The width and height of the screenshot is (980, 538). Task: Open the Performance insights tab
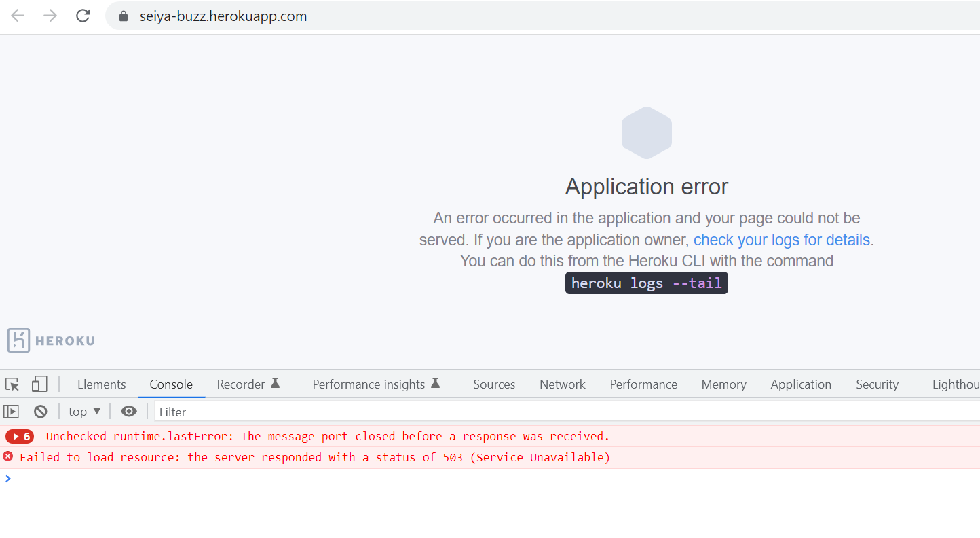[x=376, y=384]
